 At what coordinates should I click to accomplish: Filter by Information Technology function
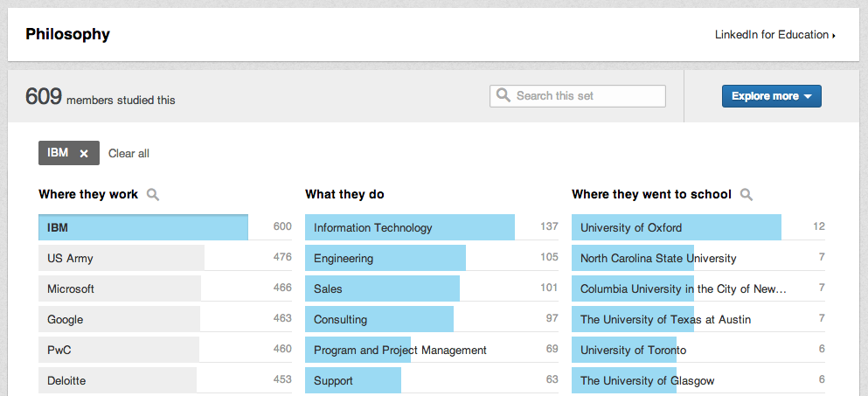tap(409, 227)
